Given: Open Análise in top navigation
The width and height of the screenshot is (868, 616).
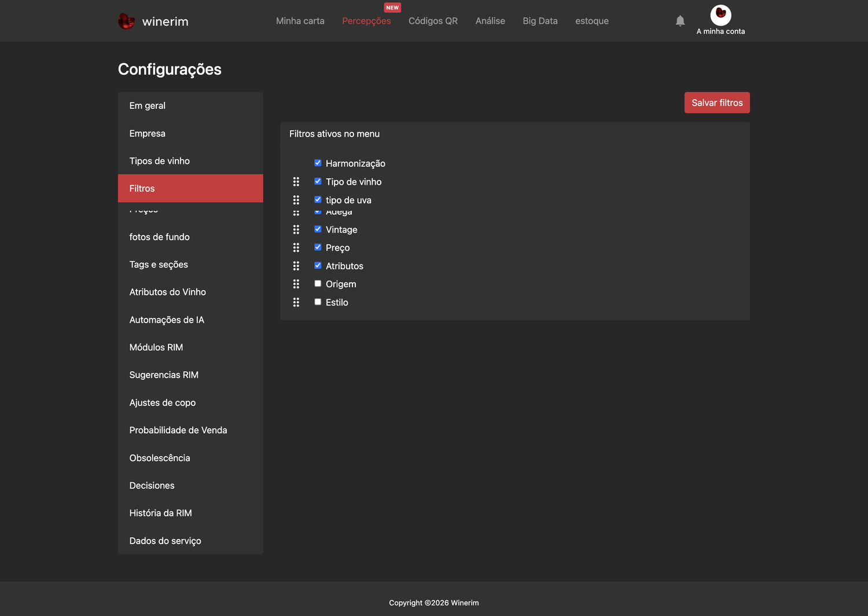Looking at the screenshot, I should point(490,21).
